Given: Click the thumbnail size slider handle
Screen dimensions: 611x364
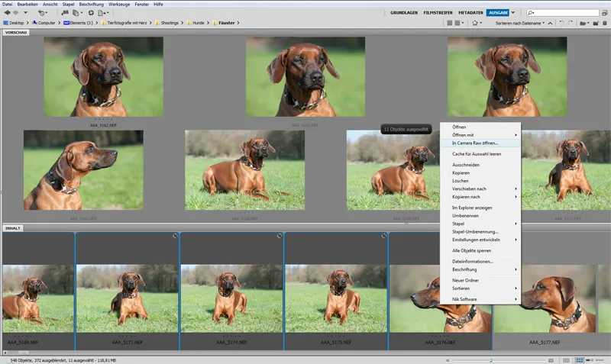Looking at the screenshot, I should [x=490, y=360].
